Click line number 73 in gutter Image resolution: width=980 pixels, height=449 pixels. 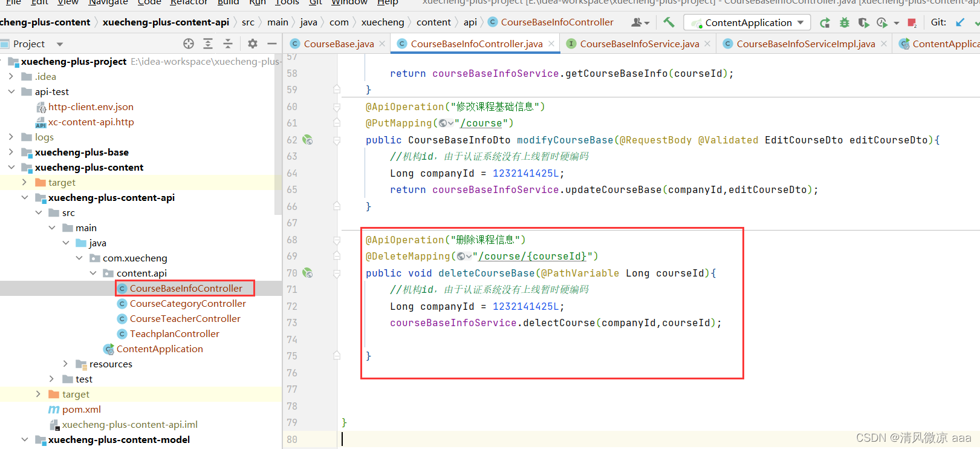[x=292, y=323]
